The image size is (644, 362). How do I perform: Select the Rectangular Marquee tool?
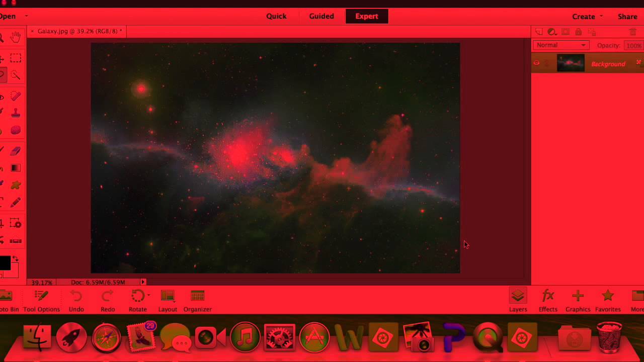pos(16,59)
